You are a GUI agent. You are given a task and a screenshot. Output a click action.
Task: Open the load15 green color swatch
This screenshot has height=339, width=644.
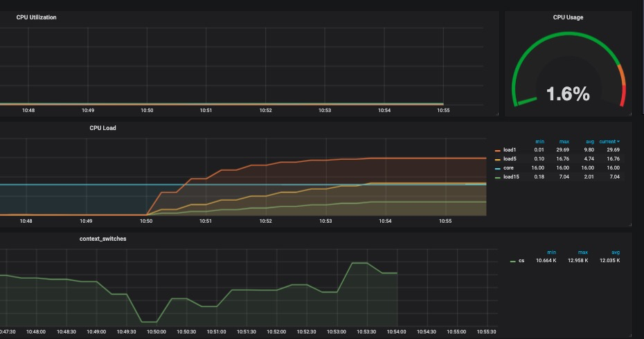498,178
